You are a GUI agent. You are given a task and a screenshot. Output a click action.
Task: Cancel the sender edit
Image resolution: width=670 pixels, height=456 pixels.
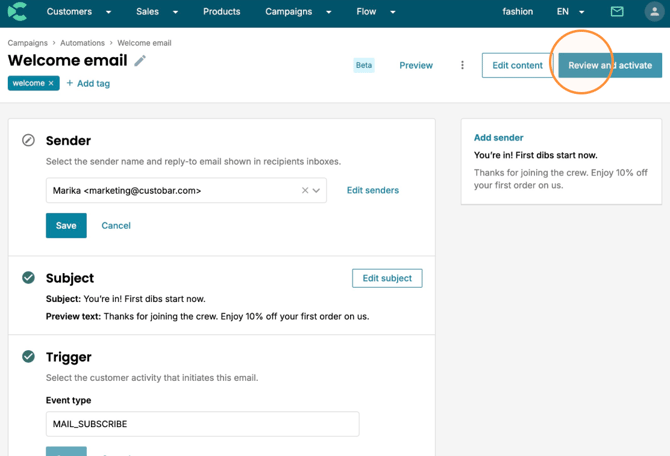click(116, 225)
